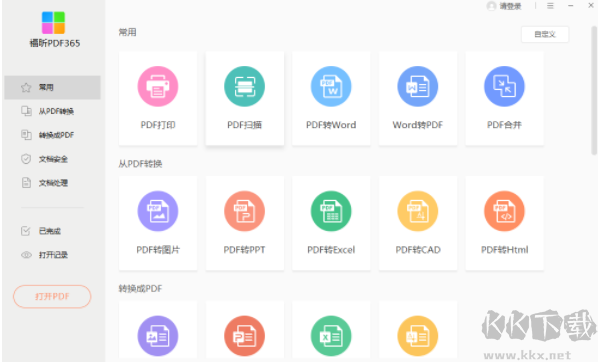Viewport: 598px width, 362px height.
Task: Click the yellow CAD-to-PDF icon
Action: [x=418, y=336]
